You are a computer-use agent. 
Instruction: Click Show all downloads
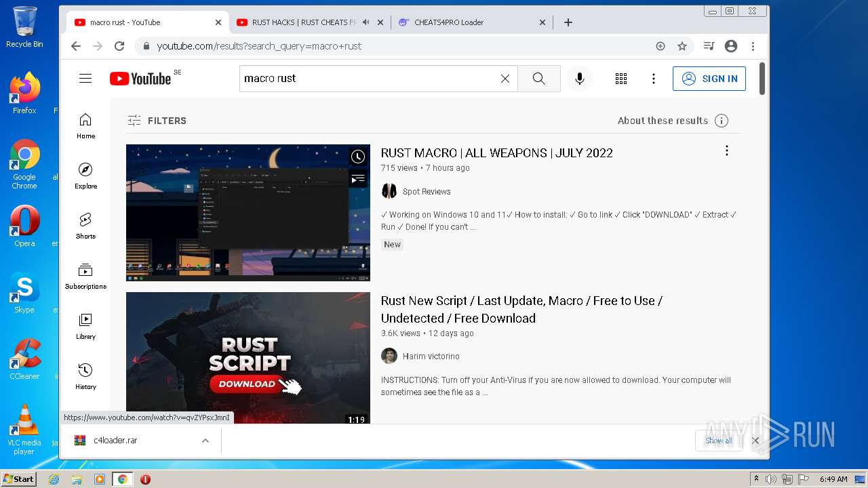[718, 441]
